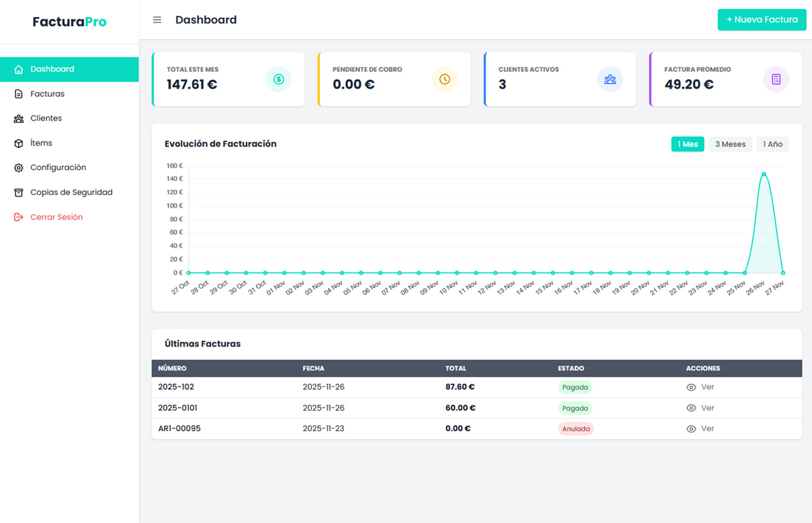Log out via Cerrar Sesión
Screen dimensions: 812x523
56,217
